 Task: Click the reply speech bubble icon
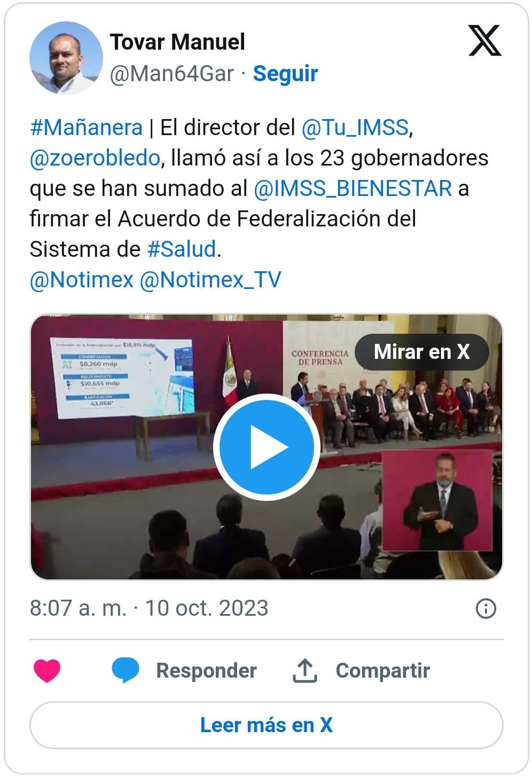click(x=126, y=671)
